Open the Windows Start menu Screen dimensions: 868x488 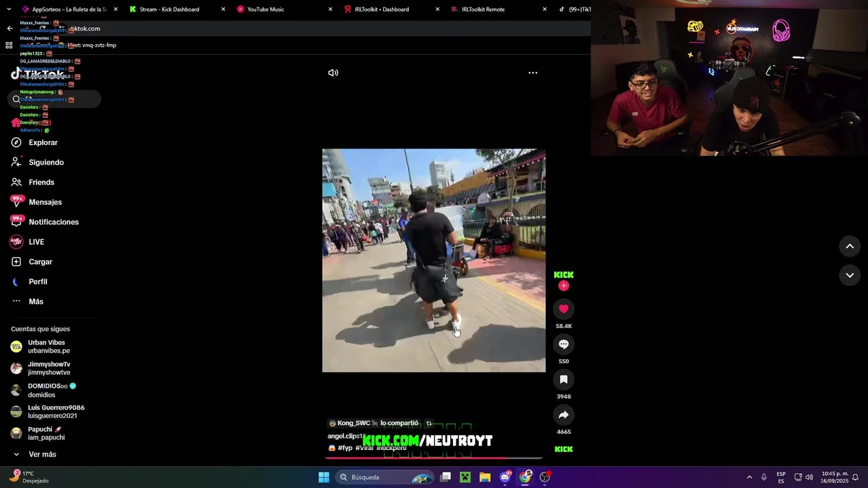(x=324, y=477)
